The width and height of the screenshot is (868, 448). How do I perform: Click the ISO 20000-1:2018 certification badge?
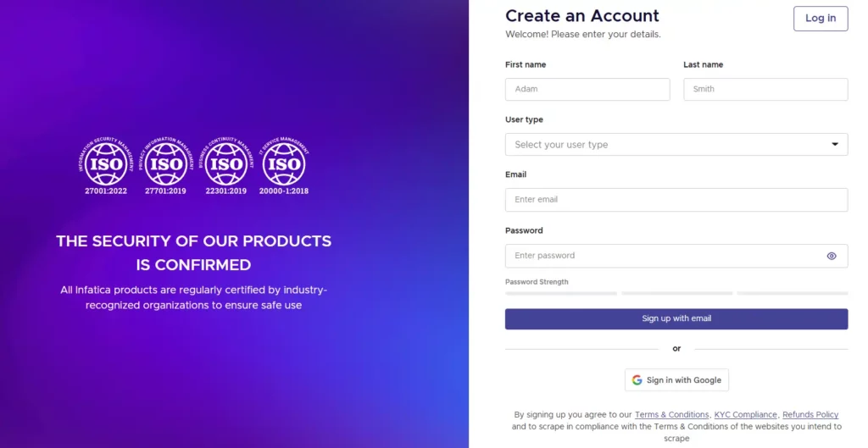click(x=284, y=165)
